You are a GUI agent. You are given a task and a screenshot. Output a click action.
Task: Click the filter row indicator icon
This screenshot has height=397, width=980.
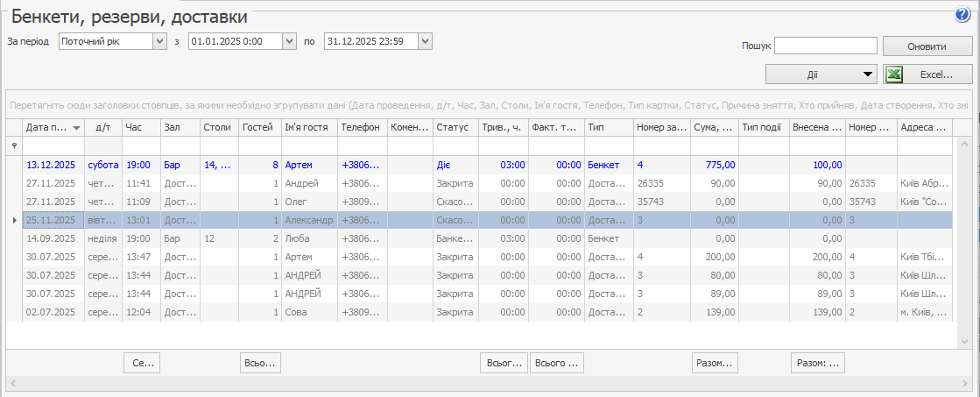click(x=14, y=146)
